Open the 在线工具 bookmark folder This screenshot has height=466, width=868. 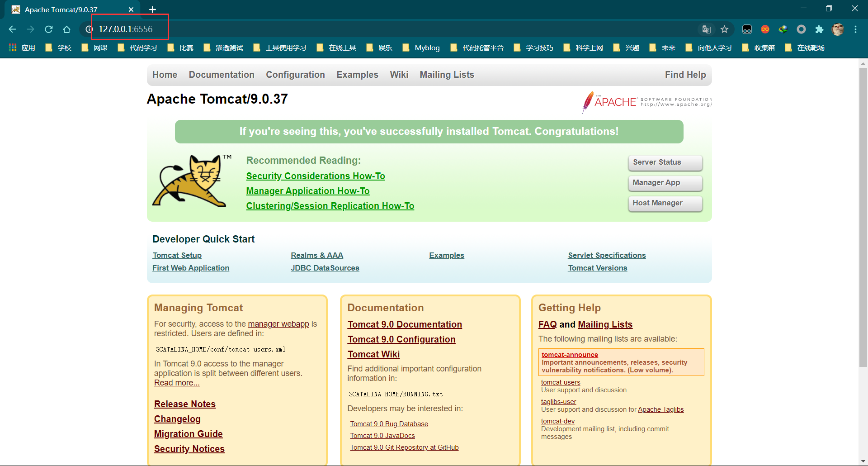click(x=336, y=48)
